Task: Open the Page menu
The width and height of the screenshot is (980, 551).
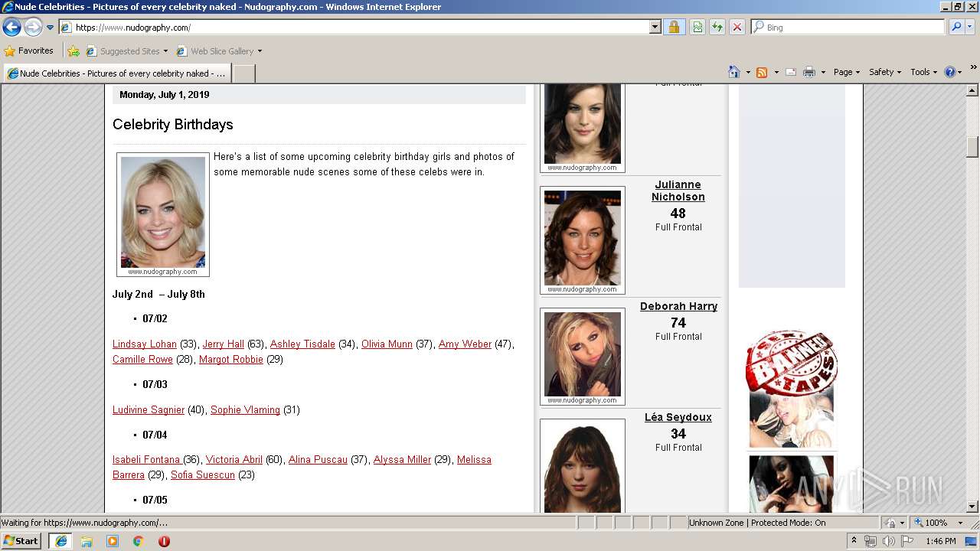Action: pyautogui.click(x=847, y=72)
